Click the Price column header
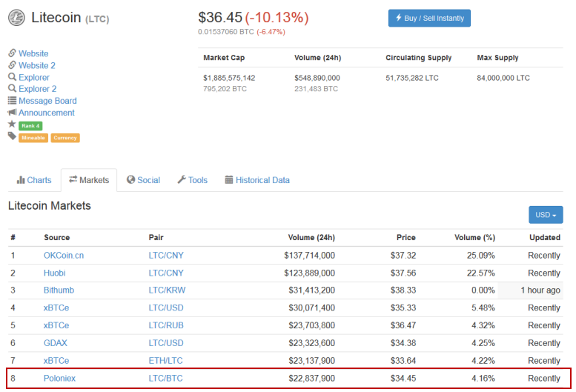This screenshot has width=576, height=392. tap(406, 237)
